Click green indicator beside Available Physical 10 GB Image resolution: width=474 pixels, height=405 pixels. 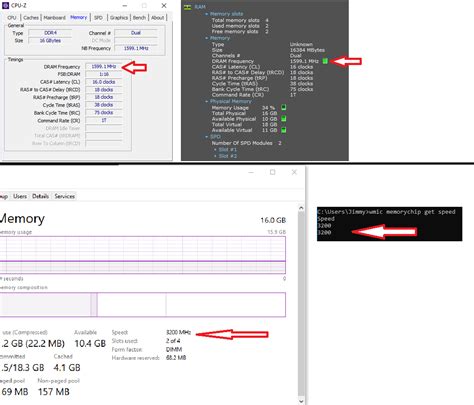click(x=284, y=119)
